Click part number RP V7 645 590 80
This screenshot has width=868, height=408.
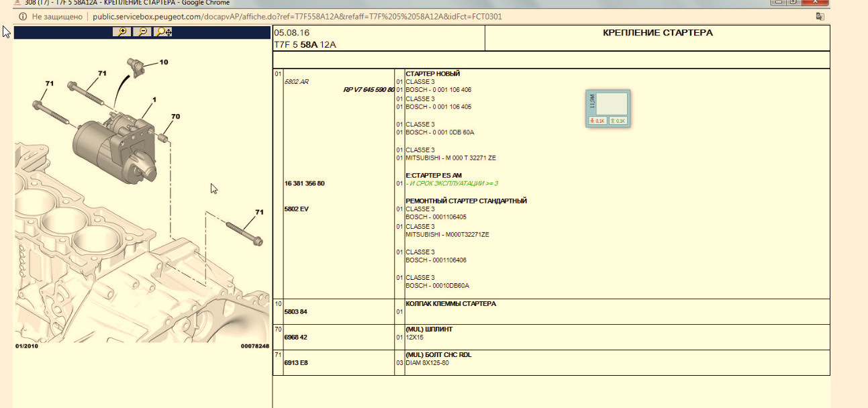369,90
